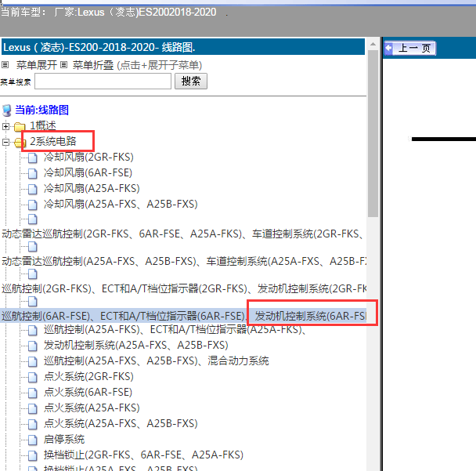Screen dimensions: 476x471
Task: Open highlighted 巡航控制(6AR-FSE) entry
Action: click(x=183, y=316)
